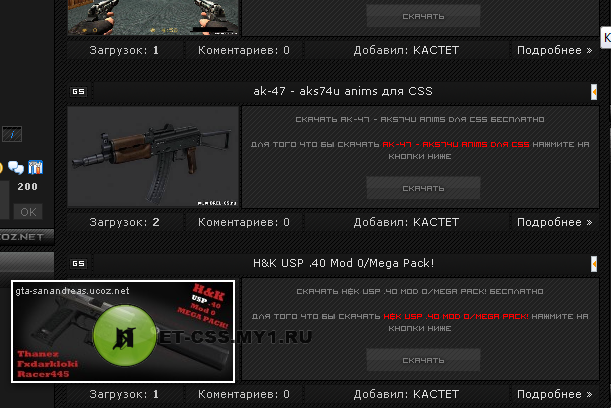Click orange arrow at H&K USP title row end
The height and width of the screenshot is (408, 611).
[594, 264]
